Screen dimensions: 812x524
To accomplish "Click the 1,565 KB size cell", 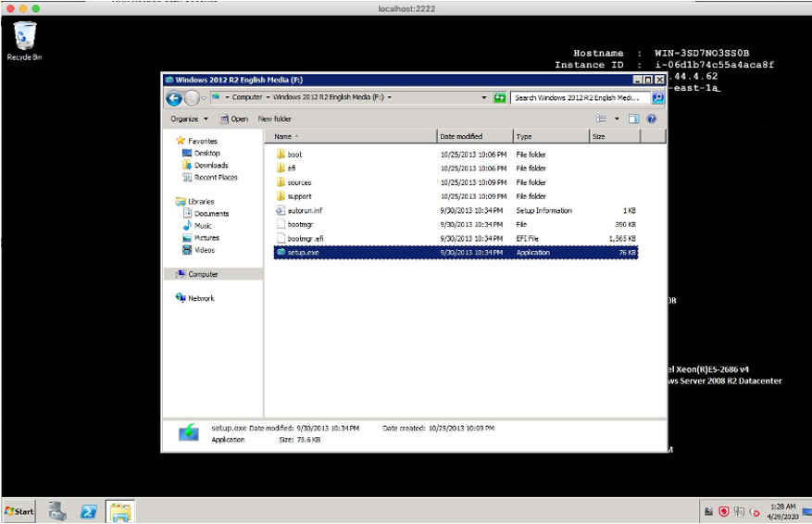I will click(x=622, y=238).
